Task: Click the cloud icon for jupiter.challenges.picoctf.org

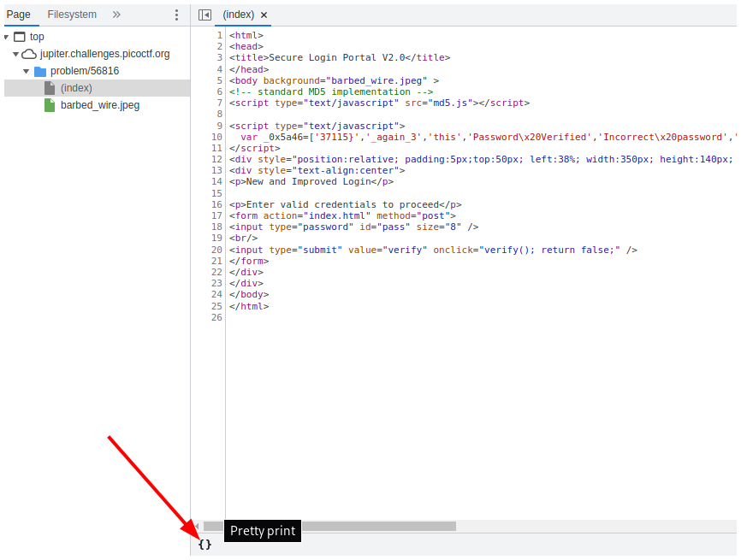Action: pos(29,54)
